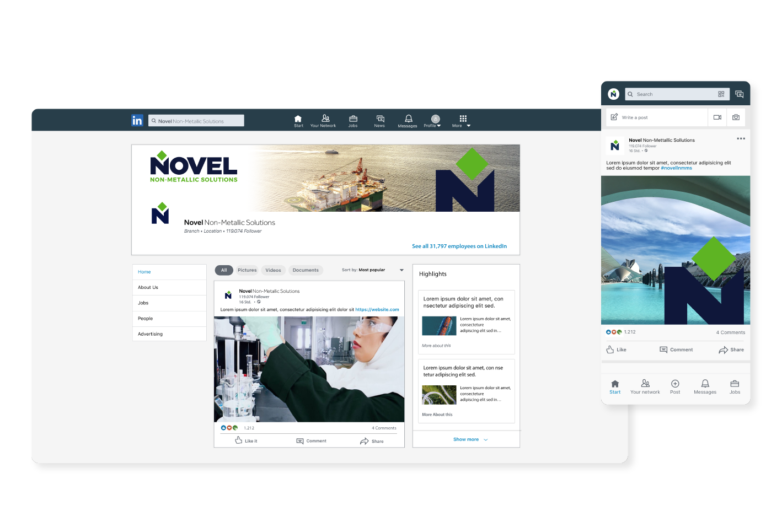
Task: Select Messages tab in mobile bottom bar
Action: click(x=705, y=387)
